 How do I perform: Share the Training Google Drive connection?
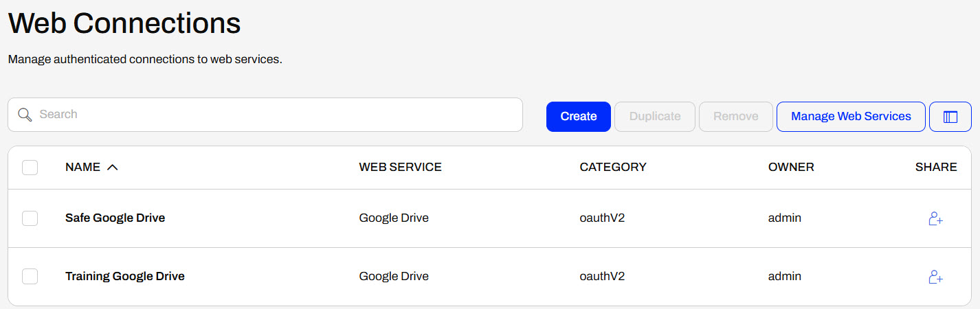[x=935, y=277]
